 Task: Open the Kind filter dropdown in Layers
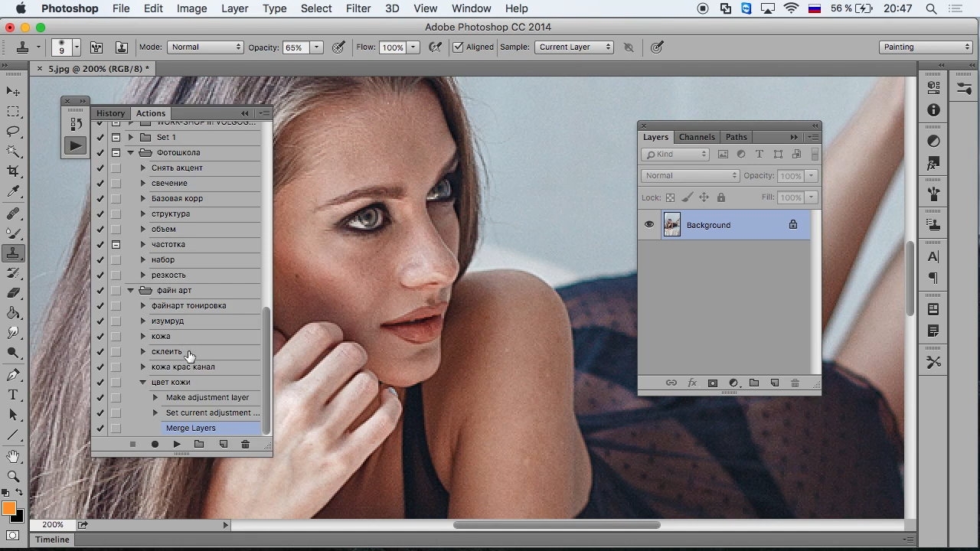[675, 154]
